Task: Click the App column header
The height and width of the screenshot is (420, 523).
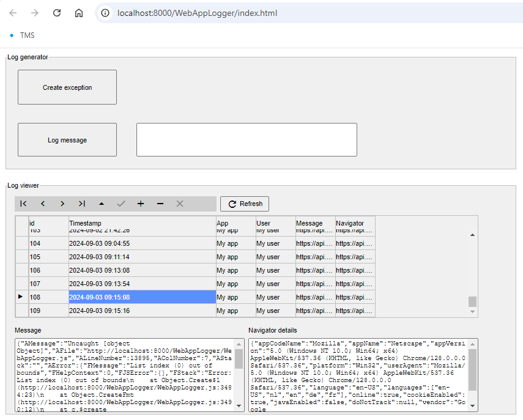Action: [236, 223]
